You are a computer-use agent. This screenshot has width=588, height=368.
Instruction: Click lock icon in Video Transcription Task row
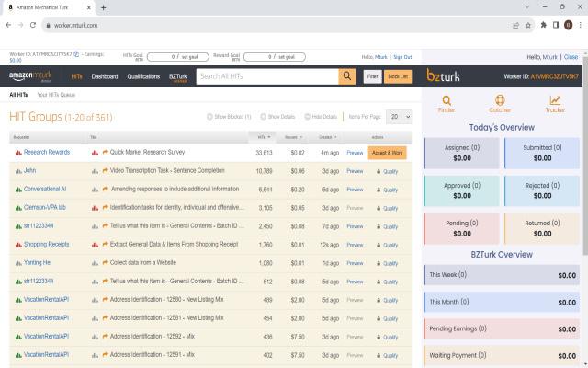pos(379,172)
